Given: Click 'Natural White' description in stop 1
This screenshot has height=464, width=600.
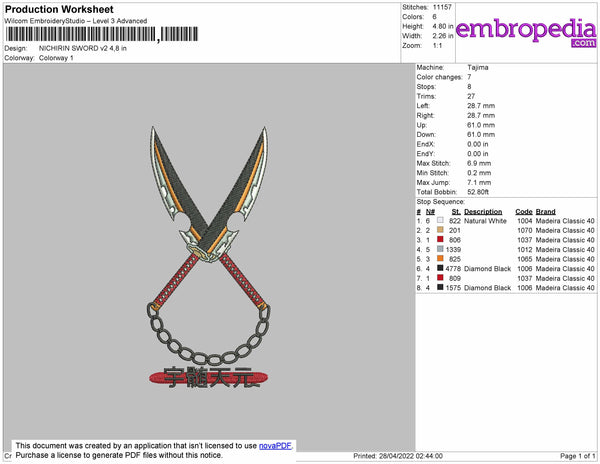Looking at the screenshot, I should 485,221.
